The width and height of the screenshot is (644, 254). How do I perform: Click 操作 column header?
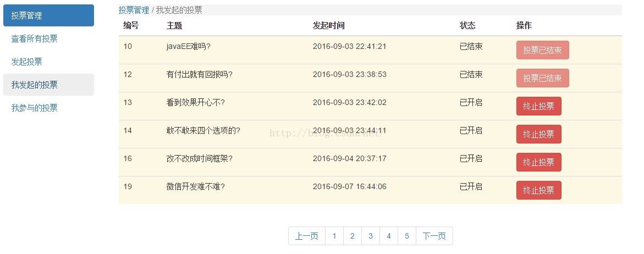click(524, 25)
